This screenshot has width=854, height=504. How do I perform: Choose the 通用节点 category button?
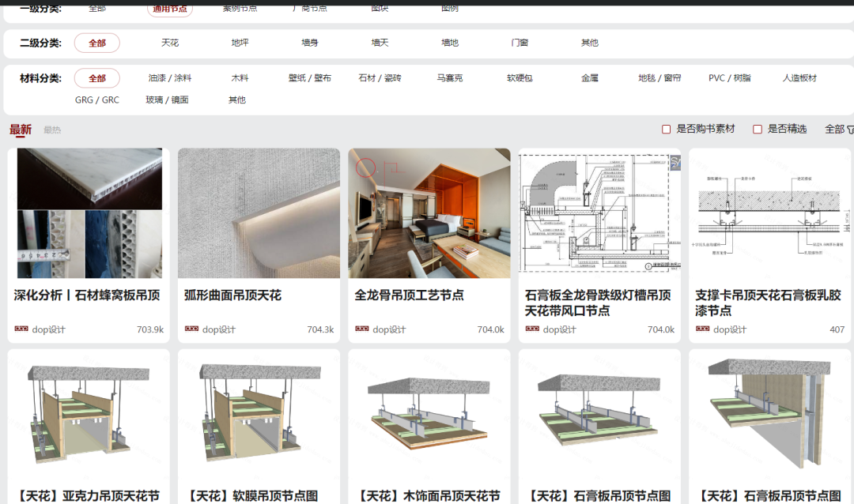click(x=170, y=9)
